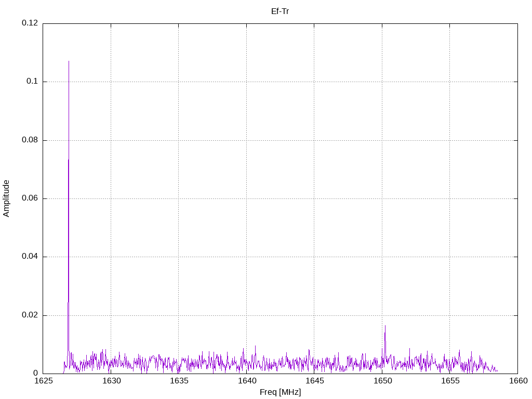Click y-axis tick label "0.08"
The image size is (532, 399).
[30, 140]
